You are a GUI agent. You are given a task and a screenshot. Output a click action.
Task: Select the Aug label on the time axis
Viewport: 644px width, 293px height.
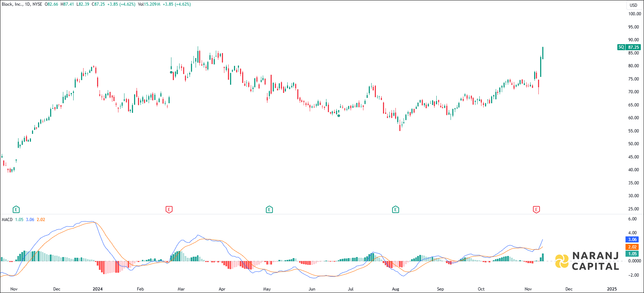point(395,289)
